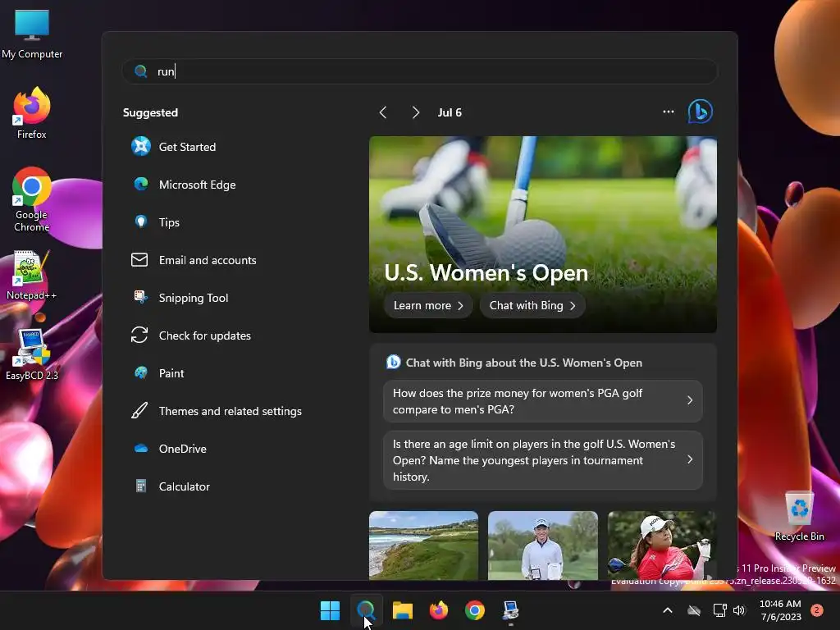Click U.S. Women's Open headline
Screen dimensions: 840x630
[x=486, y=272]
